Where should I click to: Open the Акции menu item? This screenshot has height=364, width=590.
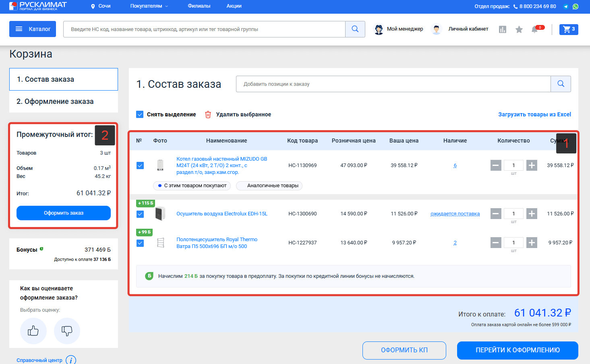[x=234, y=6]
